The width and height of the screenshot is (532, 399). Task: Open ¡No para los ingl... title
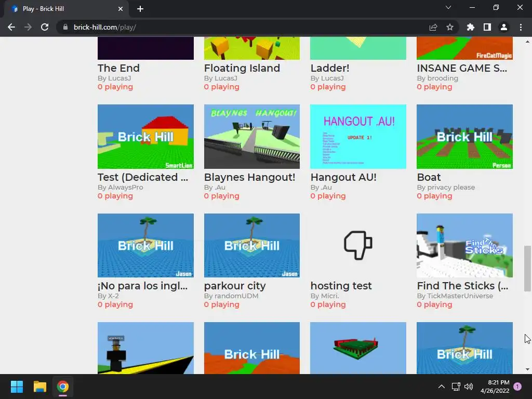pos(142,286)
